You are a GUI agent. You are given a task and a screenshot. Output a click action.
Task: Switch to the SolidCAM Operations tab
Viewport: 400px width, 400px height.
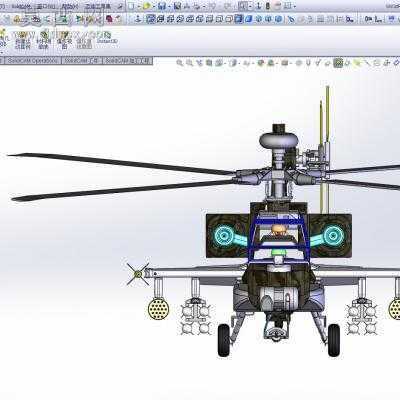[33, 61]
